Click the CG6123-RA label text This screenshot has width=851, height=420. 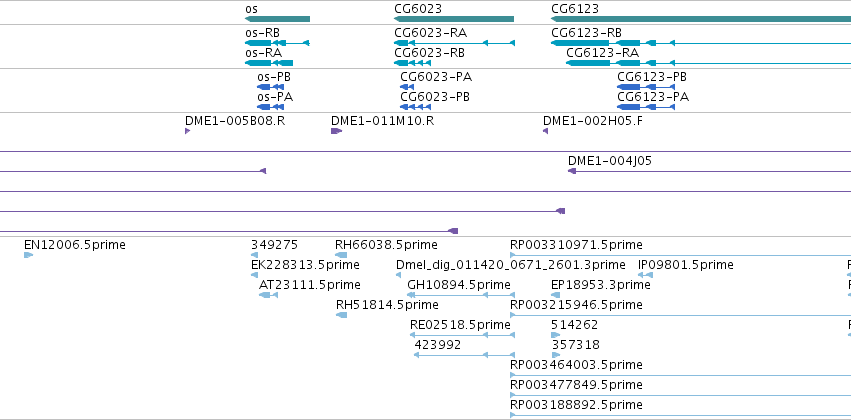click(x=603, y=53)
